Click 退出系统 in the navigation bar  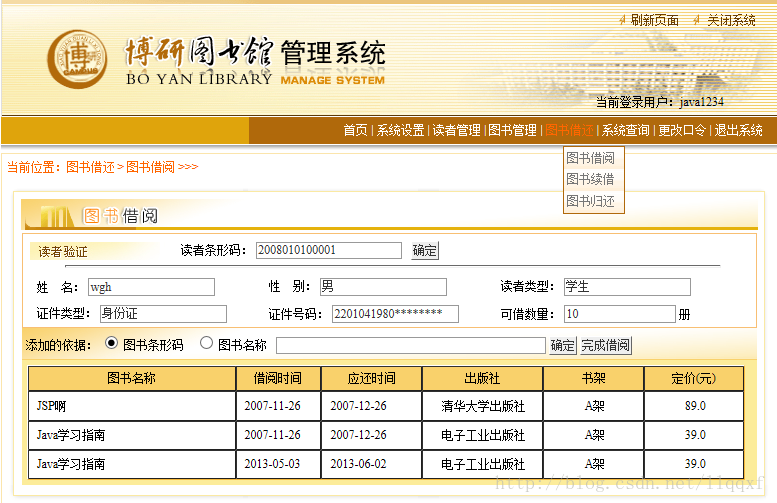click(x=738, y=130)
